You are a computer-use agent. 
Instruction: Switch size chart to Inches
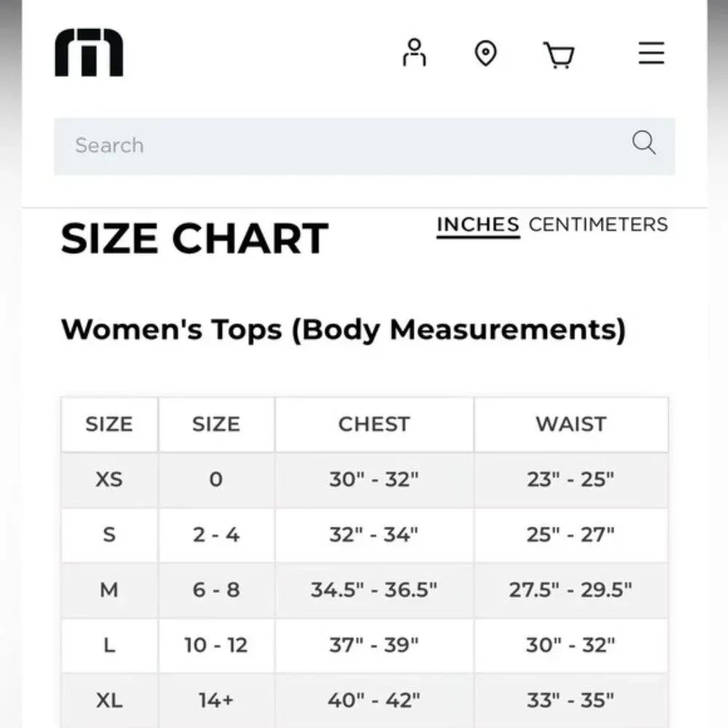coord(478,225)
